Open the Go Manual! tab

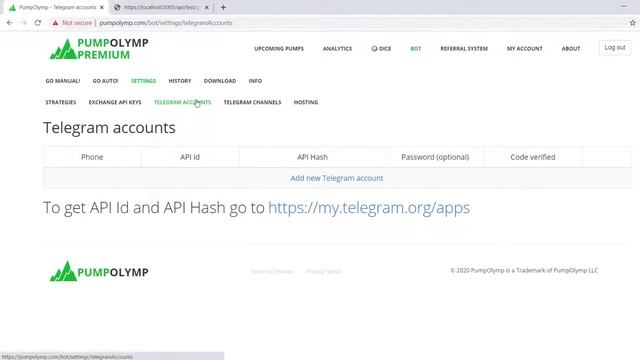click(x=63, y=81)
